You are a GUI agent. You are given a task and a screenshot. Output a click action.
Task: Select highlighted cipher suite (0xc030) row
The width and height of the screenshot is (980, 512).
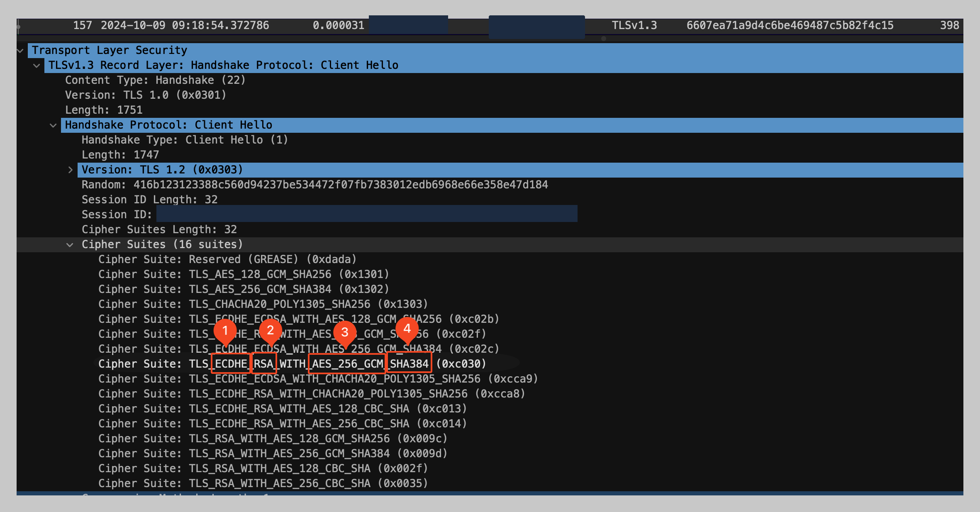point(292,364)
